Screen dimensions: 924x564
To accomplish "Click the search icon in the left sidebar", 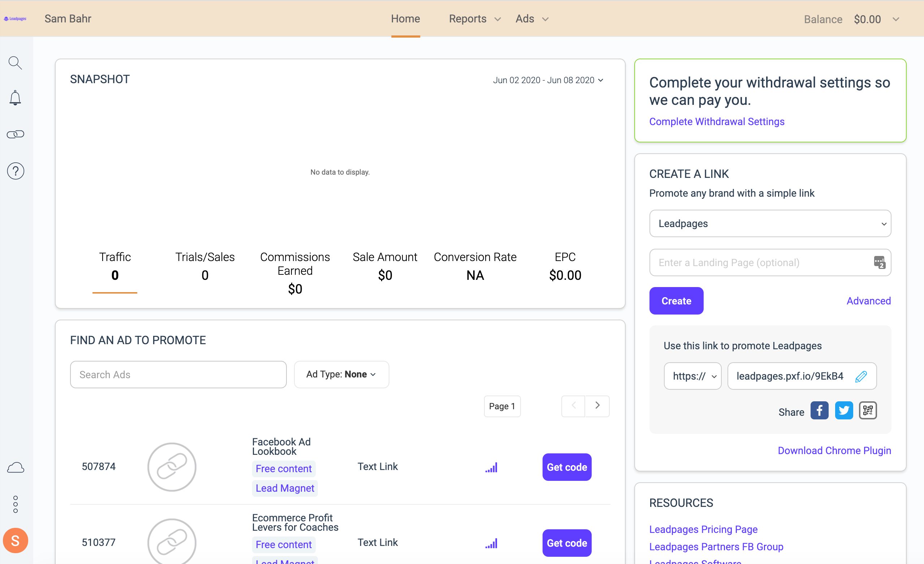I will tap(15, 63).
